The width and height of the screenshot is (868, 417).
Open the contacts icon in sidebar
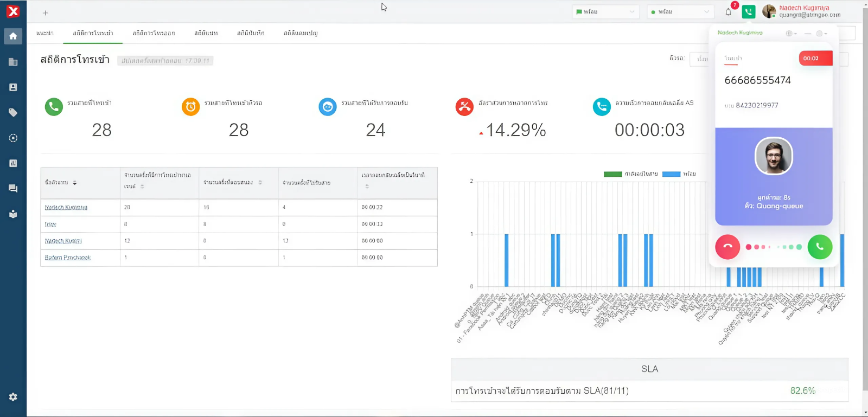(13, 87)
